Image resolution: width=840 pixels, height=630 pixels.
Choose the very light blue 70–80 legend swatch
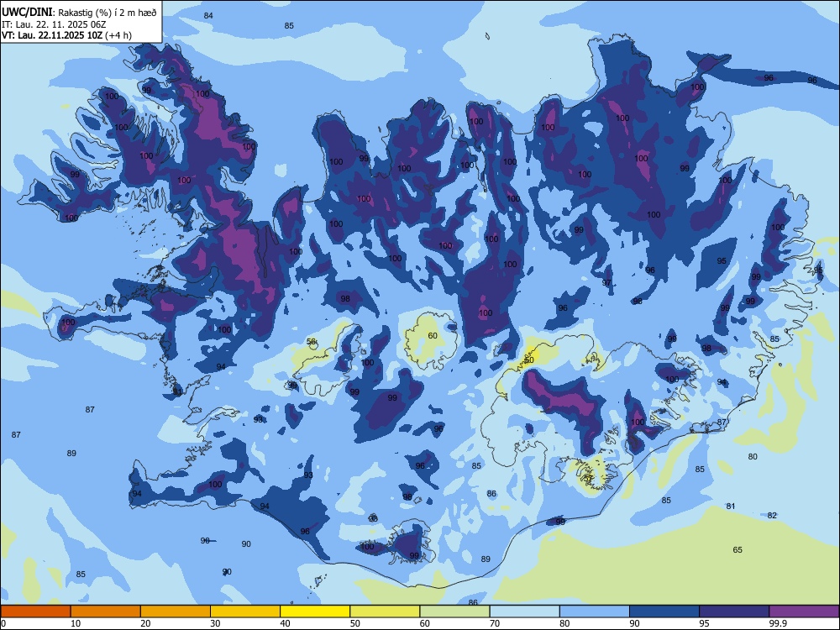[524, 612]
